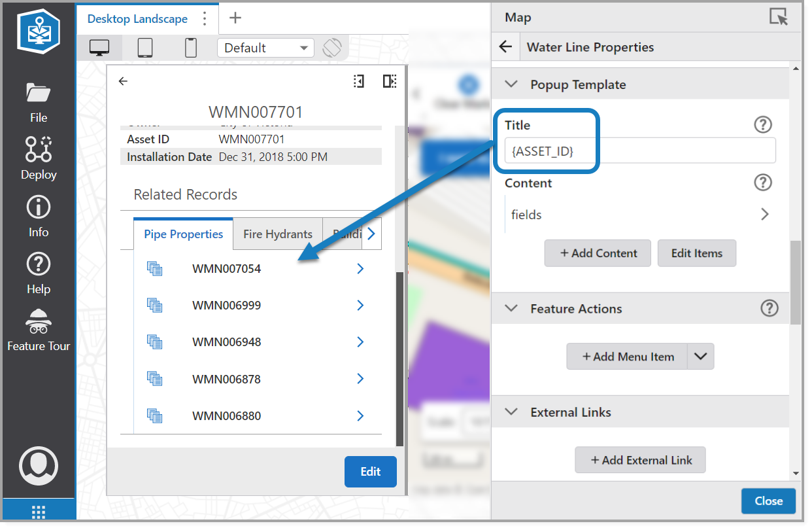Show more related record tabs
Image resolution: width=812 pixels, height=530 pixels.
point(371,234)
